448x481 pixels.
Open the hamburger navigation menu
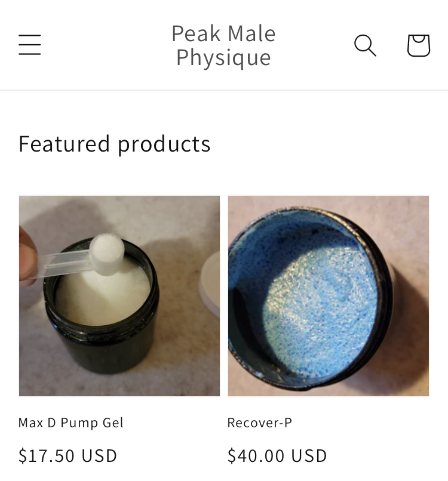(29, 45)
